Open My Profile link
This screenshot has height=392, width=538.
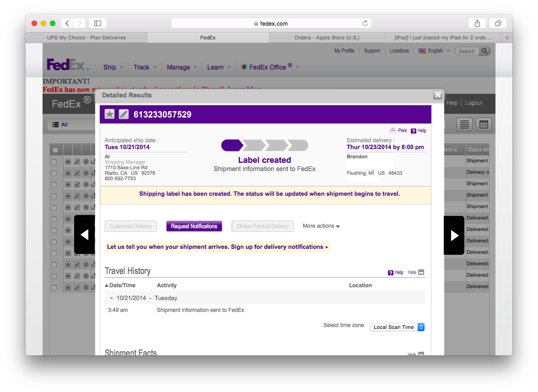(x=344, y=51)
